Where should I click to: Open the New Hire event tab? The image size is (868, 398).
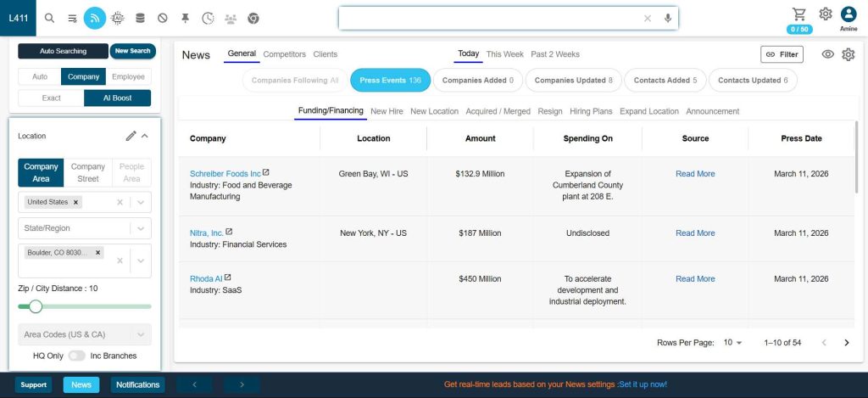pyautogui.click(x=387, y=111)
